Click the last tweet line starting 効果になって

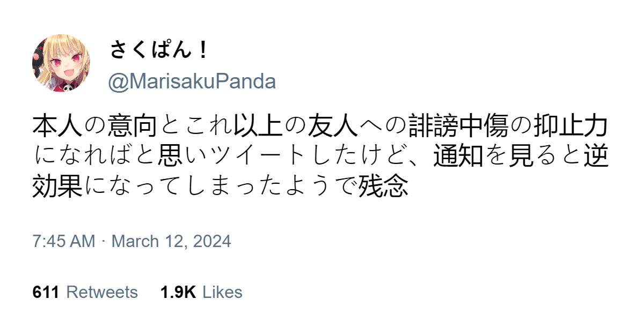[221, 186]
